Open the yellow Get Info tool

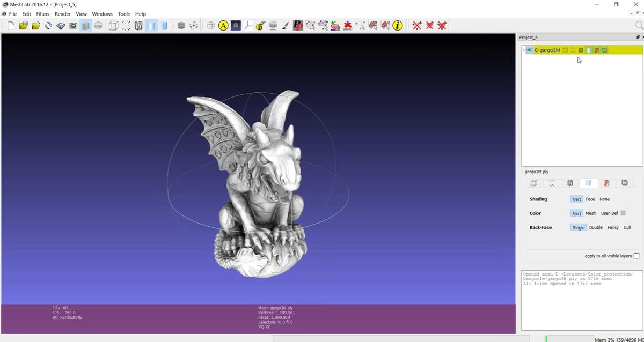point(398,25)
